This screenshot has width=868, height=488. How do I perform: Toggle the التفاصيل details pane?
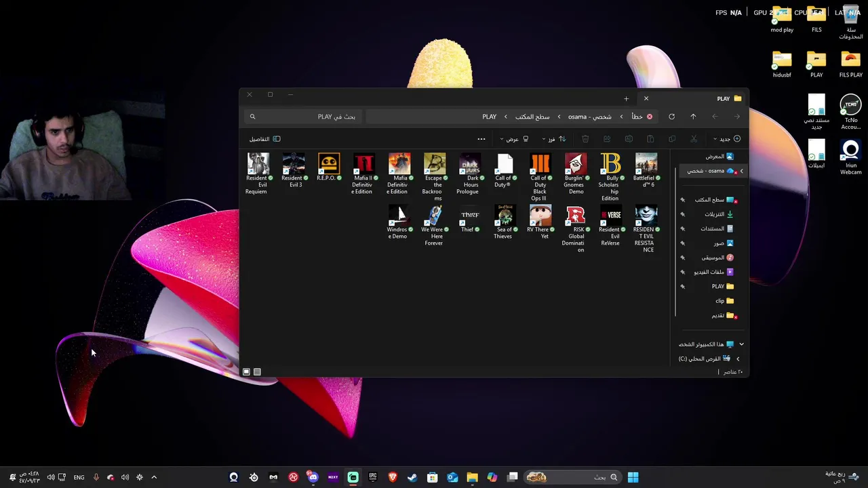point(264,139)
